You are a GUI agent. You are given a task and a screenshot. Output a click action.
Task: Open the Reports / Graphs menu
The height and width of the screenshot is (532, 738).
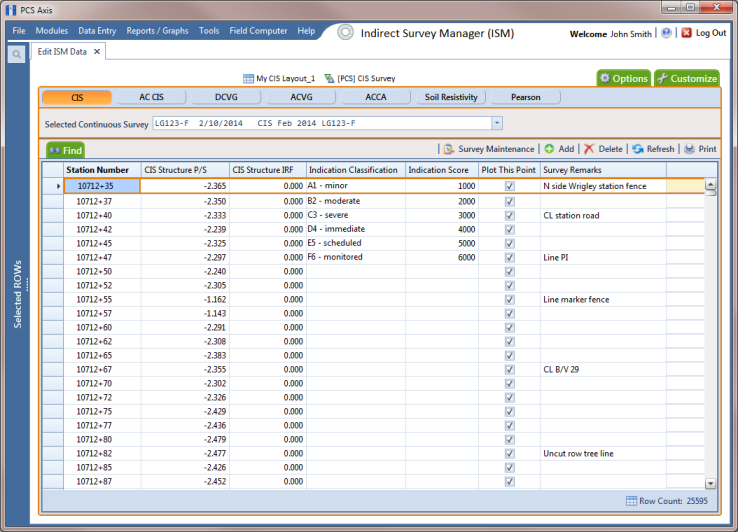click(157, 31)
